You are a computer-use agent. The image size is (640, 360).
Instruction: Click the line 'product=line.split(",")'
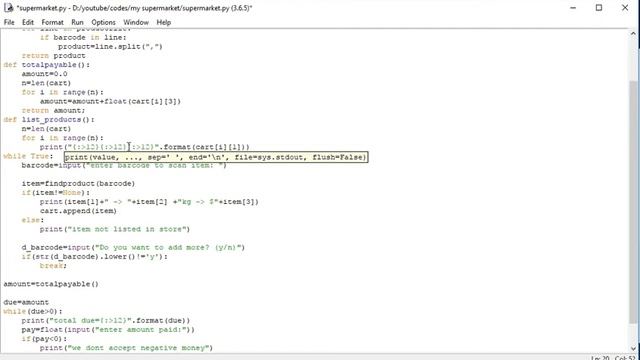(110, 47)
